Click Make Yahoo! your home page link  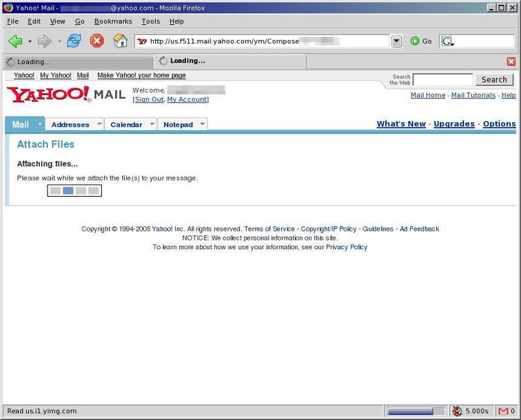pos(141,75)
